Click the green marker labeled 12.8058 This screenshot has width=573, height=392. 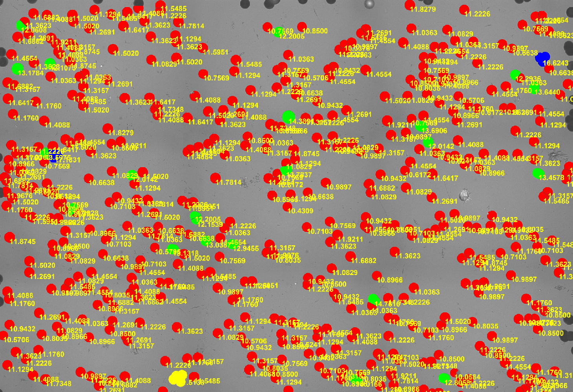click(x=444, y=378)
